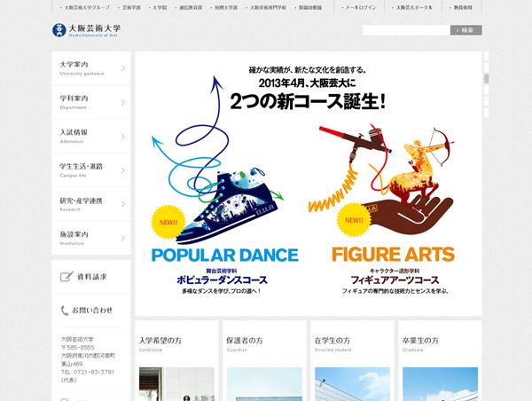
Task: Click the 〒585-8555 postal code text
Action: [x=78, y=348]
